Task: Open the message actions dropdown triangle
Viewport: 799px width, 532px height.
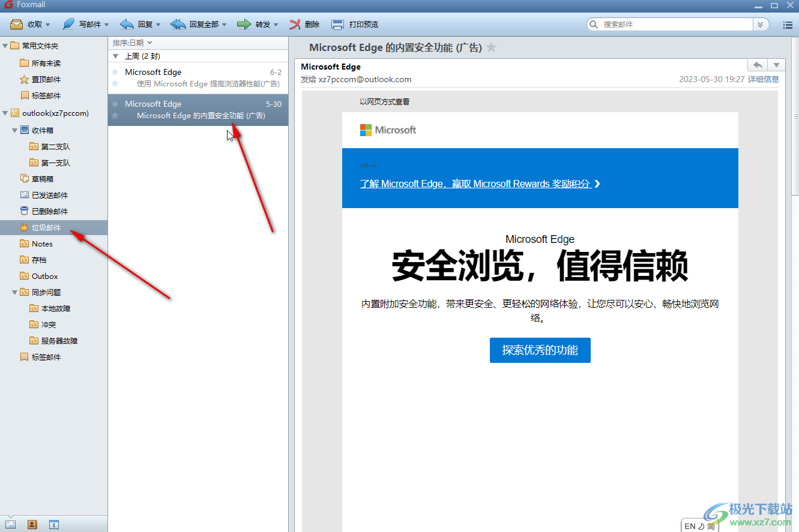Action: tap(776, 65)
